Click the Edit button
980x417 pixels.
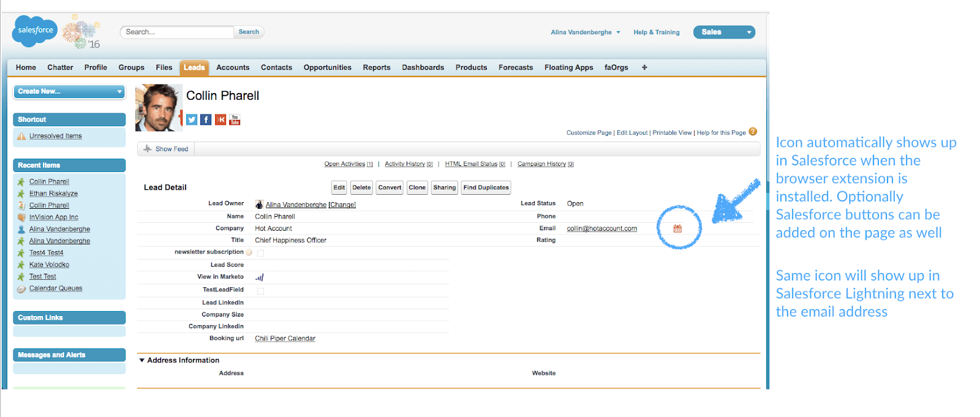339,187
